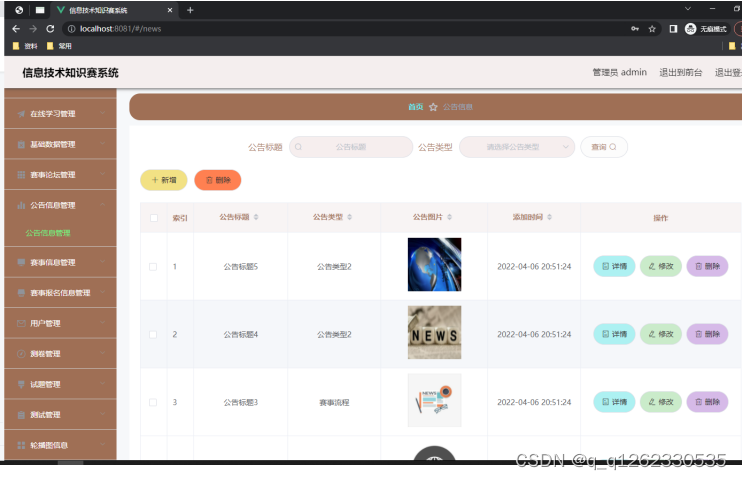
Task: Click the 试题管理 trophy icon
Action: (x=21, y=384)
